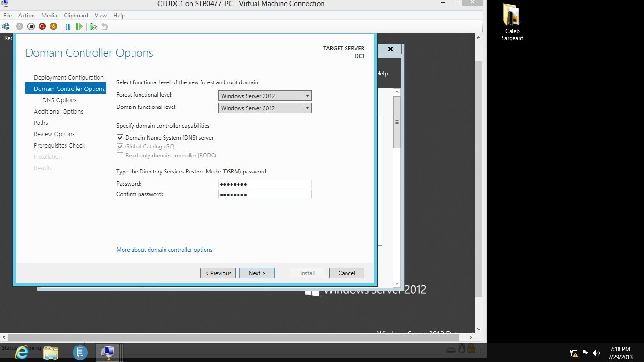
Task: Click the Ctrl+Alt+Delete toolbar icon
Action: pyautogui.click(x=6, y=26)
